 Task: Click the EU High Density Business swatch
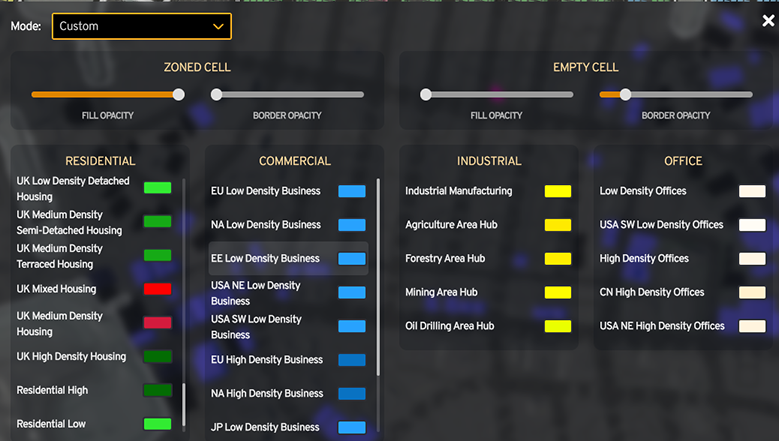(x=352, y=360)
